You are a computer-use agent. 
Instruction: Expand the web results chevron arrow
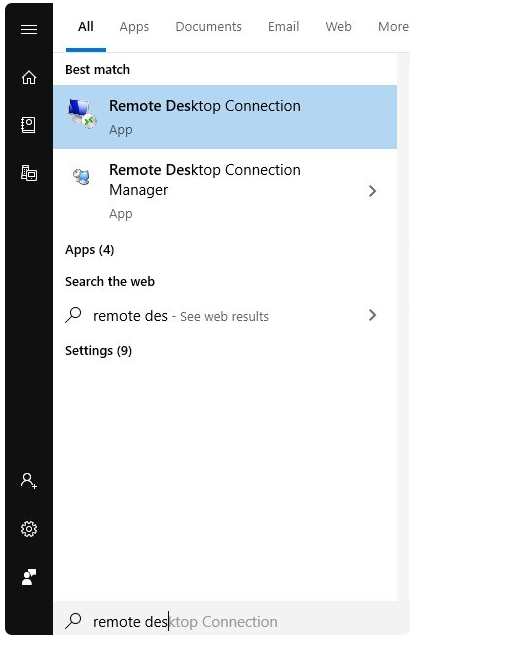pyautogui.click(x=373, y=315)
